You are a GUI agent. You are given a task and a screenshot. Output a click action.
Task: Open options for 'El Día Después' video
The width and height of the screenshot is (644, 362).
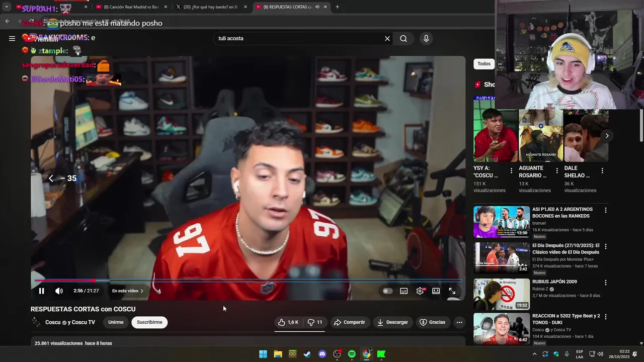(606, 246)
